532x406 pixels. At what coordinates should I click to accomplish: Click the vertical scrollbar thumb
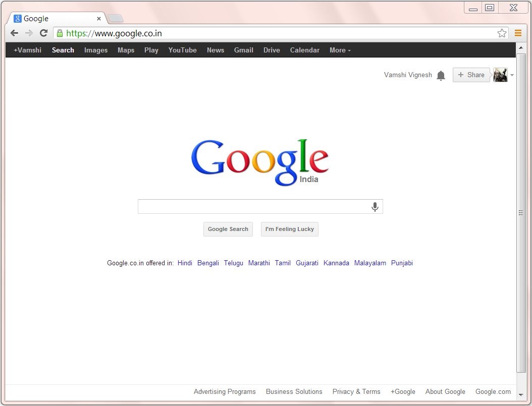point(521,212)
